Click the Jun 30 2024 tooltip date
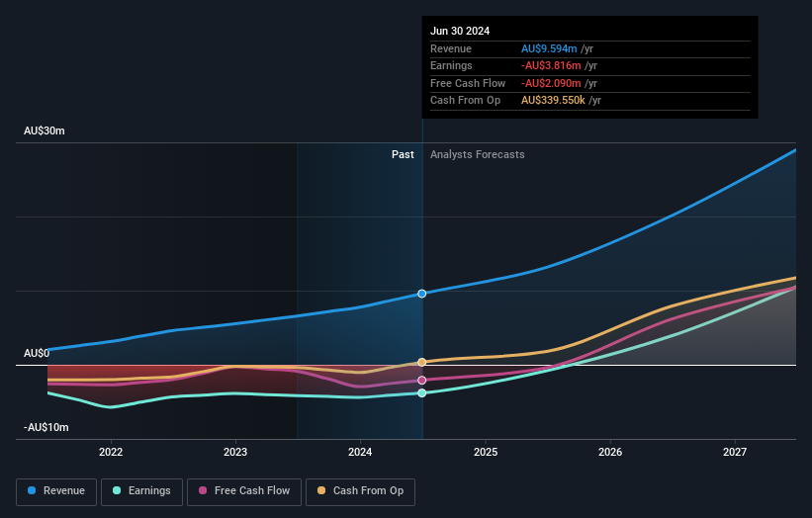This screenshot has height=518, width=812. 460,31
